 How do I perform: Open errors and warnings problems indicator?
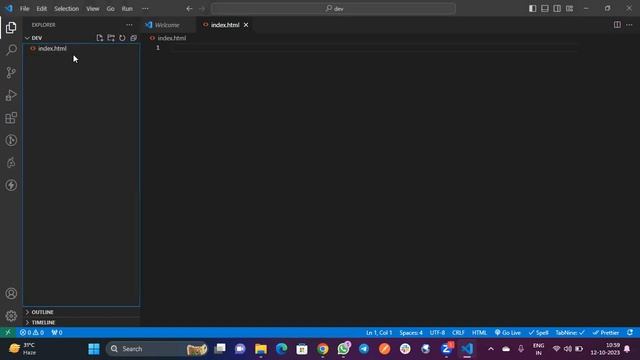[32, 333]
